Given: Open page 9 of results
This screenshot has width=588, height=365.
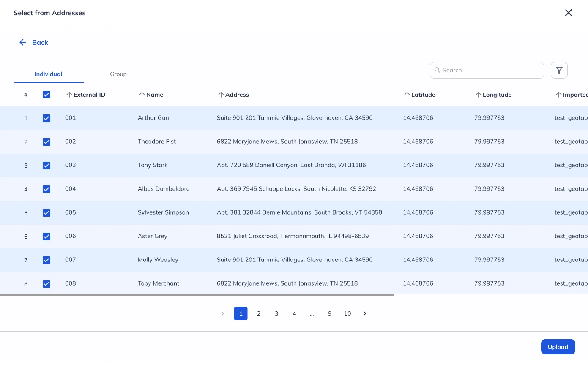Looking at the screenshot, I should pos(330,313).
